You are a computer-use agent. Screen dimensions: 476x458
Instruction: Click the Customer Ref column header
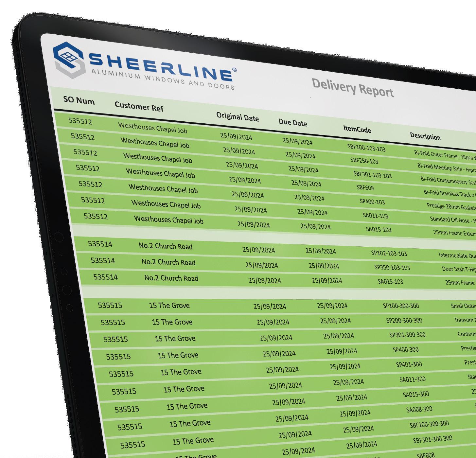(139, 106)
